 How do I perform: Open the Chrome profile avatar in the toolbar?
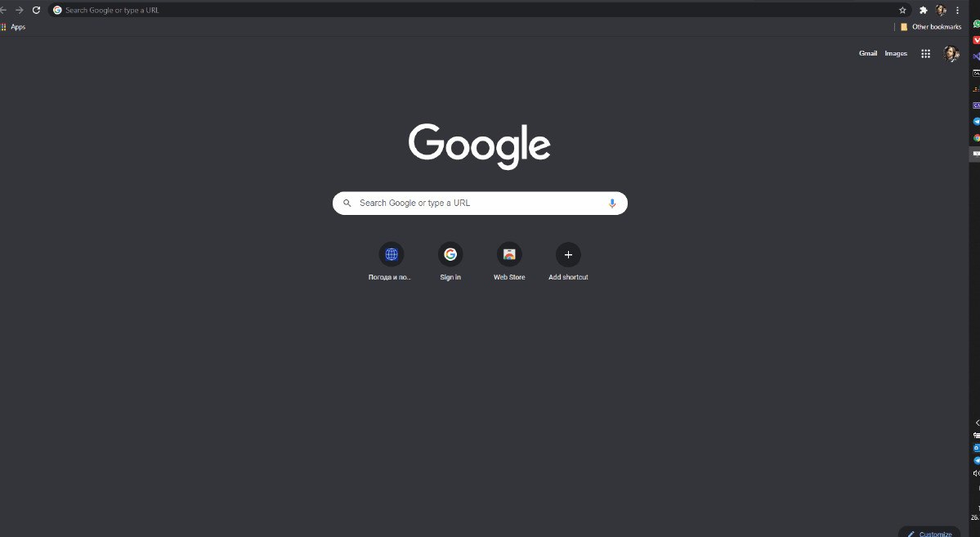coord(940,10)
